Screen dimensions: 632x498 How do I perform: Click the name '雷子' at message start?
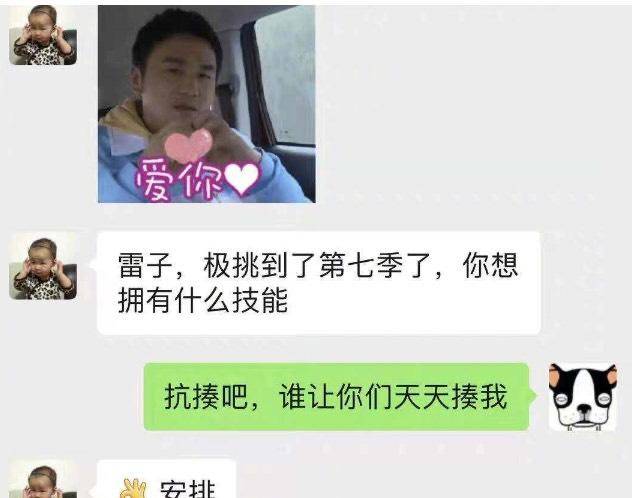(x=146, y=266)
